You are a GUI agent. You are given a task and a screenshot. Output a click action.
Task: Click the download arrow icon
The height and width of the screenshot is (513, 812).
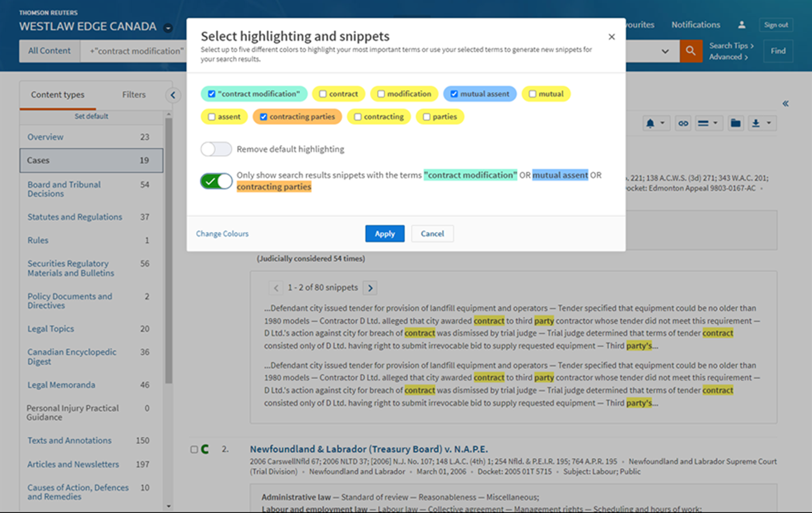(x=762, y=123)
